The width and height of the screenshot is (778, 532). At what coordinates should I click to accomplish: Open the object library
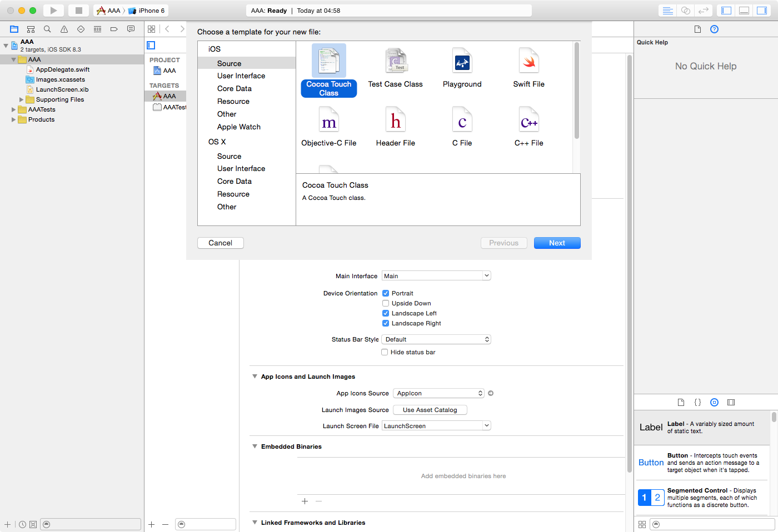pyautogui.click(x=715, y=402)
